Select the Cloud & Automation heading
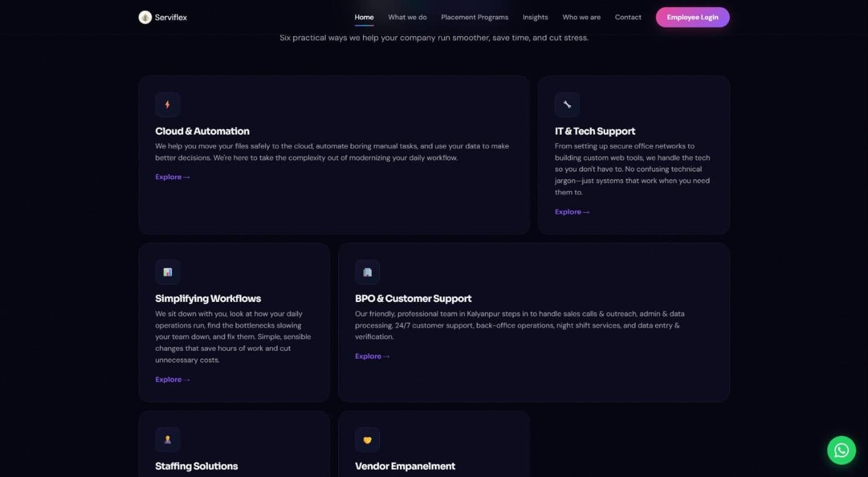The image size is (868, 477). (203, 131)
